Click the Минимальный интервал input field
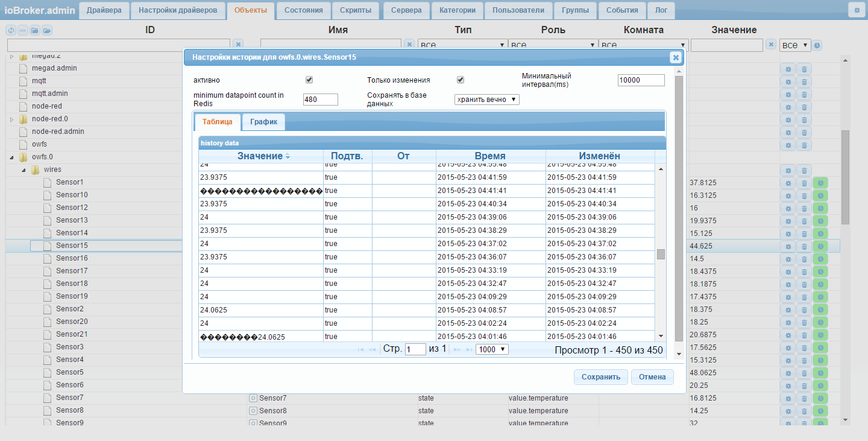This screenshot has width=868, height=441. [641, 80]
